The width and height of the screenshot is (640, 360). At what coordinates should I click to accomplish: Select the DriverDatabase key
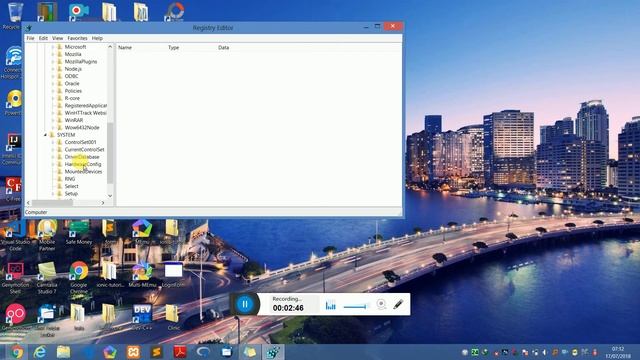82,157
